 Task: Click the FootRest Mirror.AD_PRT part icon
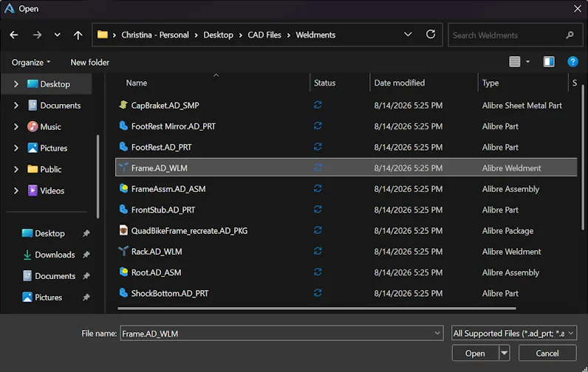[123, 126]
